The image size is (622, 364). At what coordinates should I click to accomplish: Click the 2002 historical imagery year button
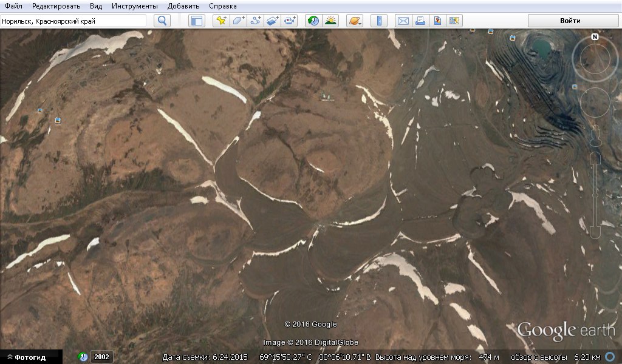coord(101,357)
